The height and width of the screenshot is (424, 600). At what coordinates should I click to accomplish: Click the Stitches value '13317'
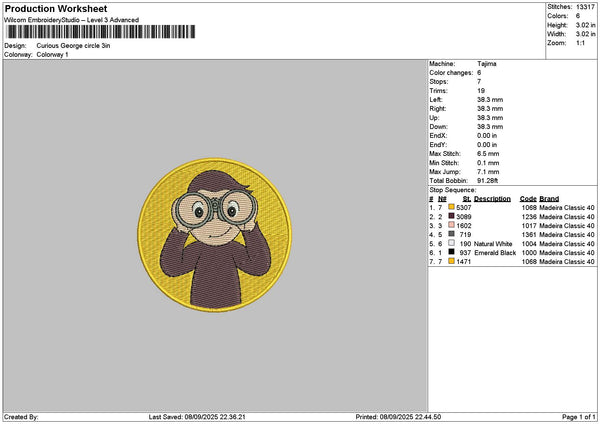click(585, 7)
